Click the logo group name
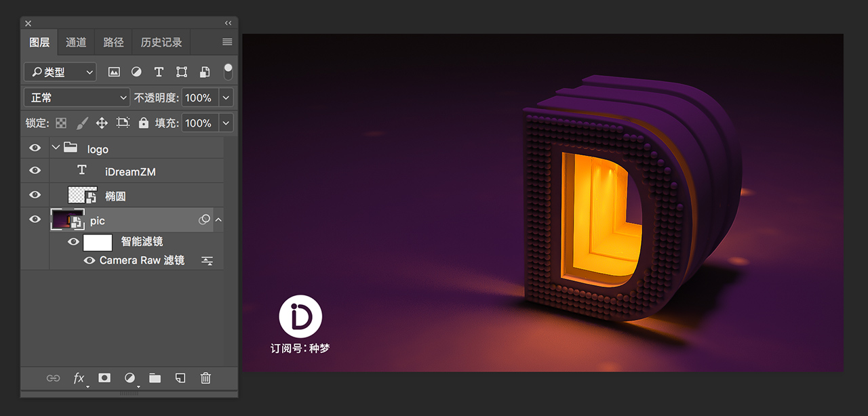868x416 pixels. [98, 149]
